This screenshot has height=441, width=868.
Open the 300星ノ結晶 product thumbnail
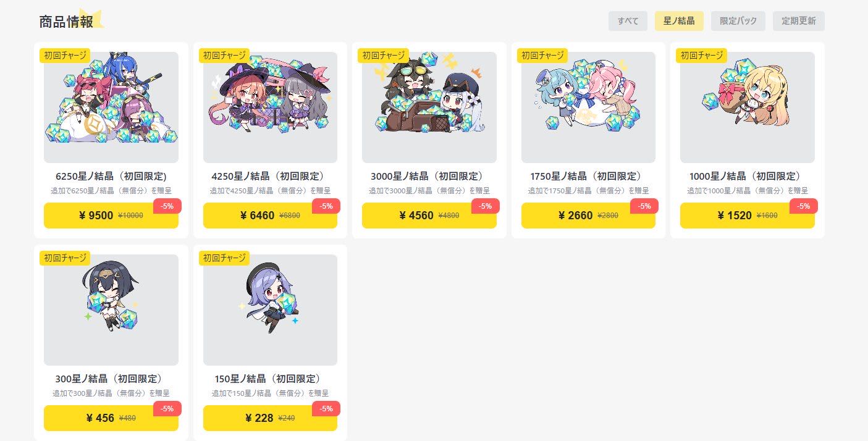click(x=111, y=310)
